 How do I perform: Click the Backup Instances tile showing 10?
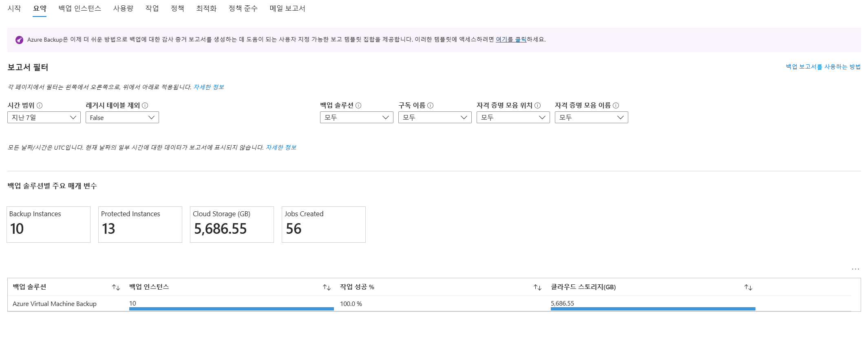[x=49, y=224]
